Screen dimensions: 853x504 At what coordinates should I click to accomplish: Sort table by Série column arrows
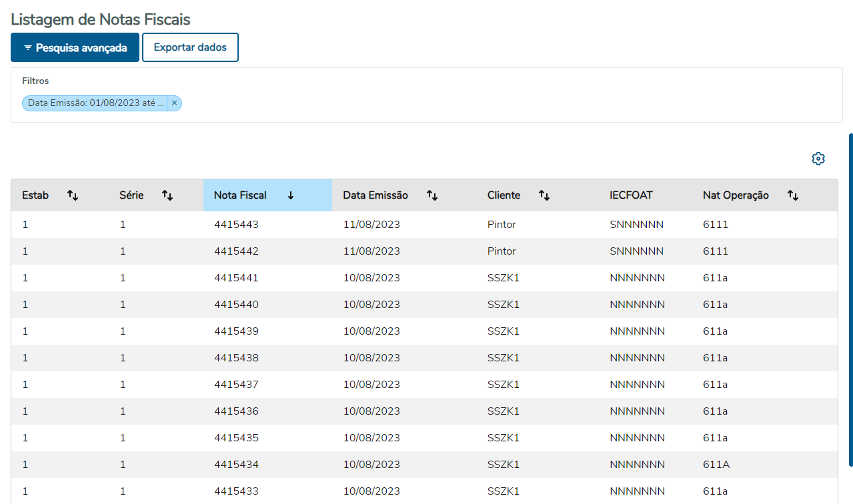pos(167,195)
